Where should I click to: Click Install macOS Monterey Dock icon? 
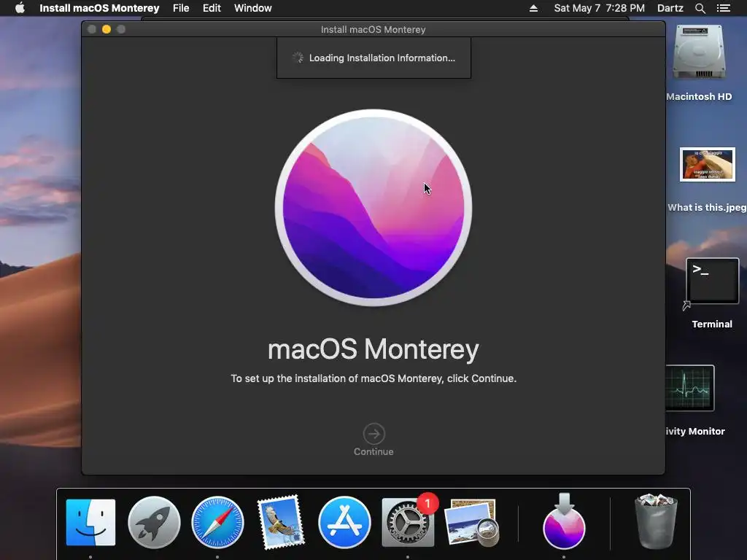(x=564, y=521)
